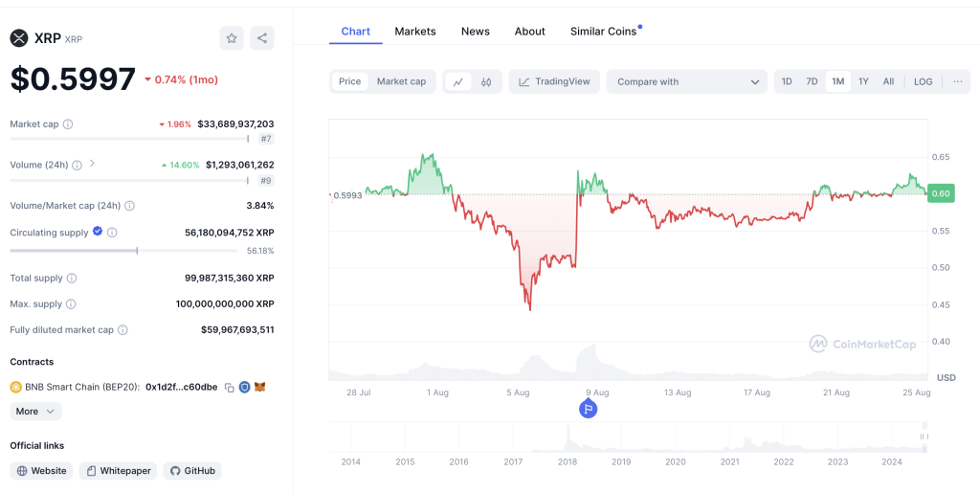Click the blue shield icon by contract
This screenshot has width=980, height=493.
(x=244, y=388)
